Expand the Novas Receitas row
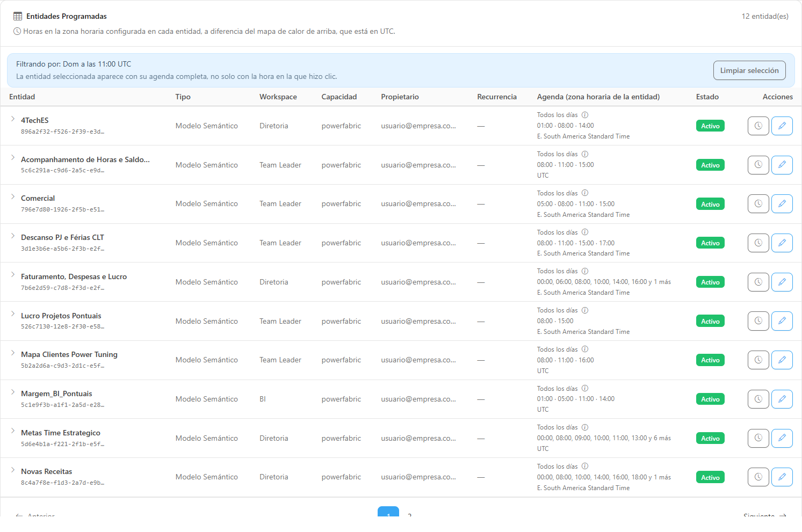Viewport: 802px width, 532px height. coord(13,470)
